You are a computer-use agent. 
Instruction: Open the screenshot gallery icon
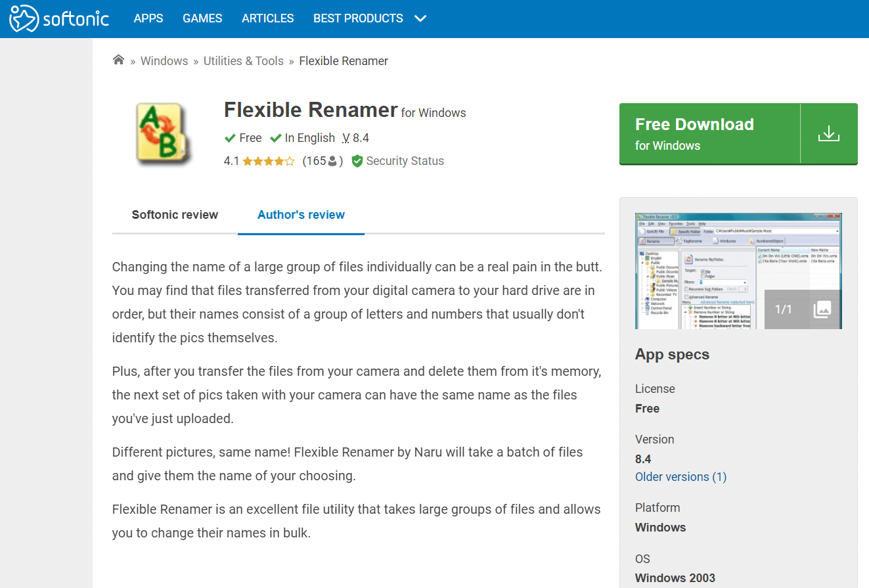[822, 309]
